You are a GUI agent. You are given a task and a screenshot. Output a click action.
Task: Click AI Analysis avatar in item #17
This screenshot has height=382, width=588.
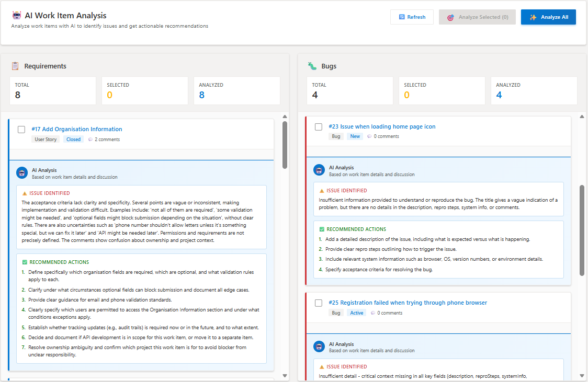pos(22,173)
